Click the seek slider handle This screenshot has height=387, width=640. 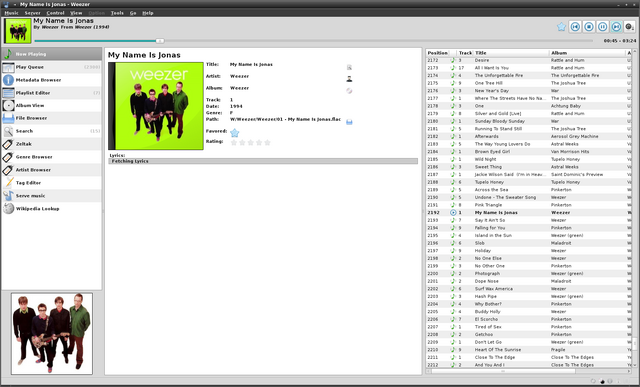(160, 41)
